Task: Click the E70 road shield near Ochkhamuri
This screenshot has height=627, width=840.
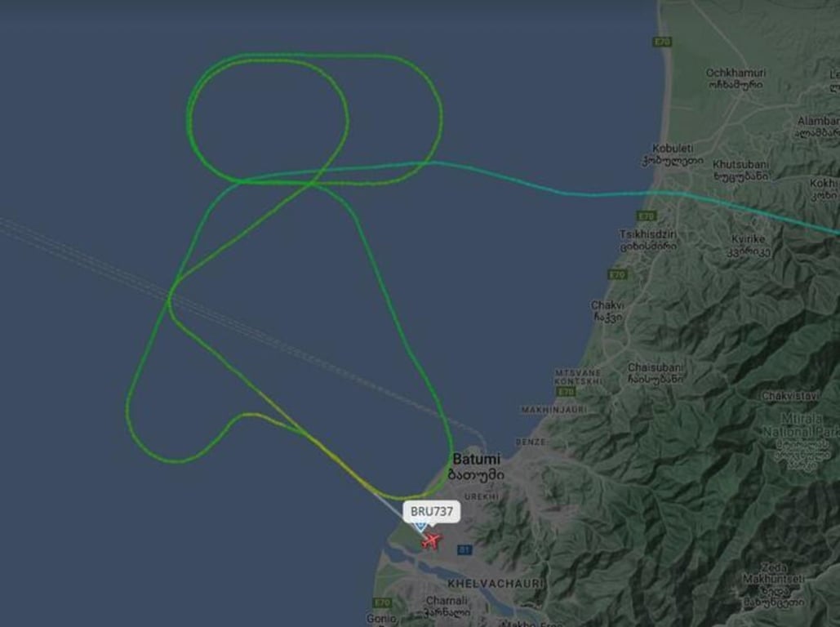Action: [x=662, y=42]
